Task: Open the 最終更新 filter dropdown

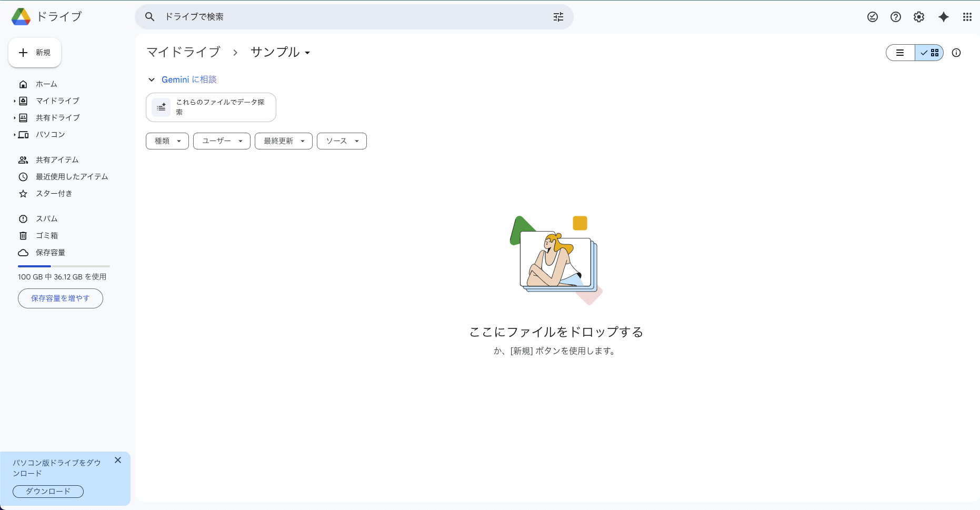Action: tap(284, 141)
